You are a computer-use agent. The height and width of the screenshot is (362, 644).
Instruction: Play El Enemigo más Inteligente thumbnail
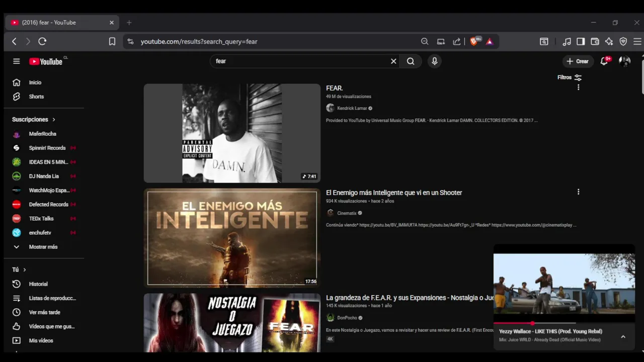point(232,238)
